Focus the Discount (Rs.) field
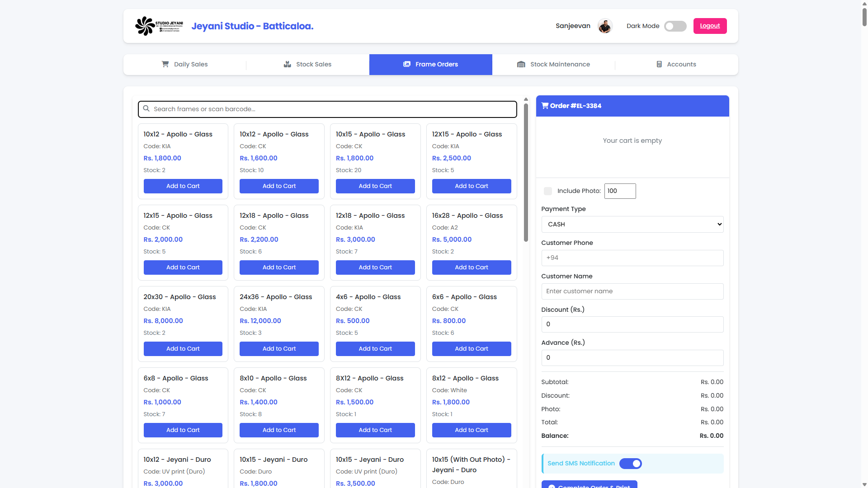 click(x=632, y=324)
